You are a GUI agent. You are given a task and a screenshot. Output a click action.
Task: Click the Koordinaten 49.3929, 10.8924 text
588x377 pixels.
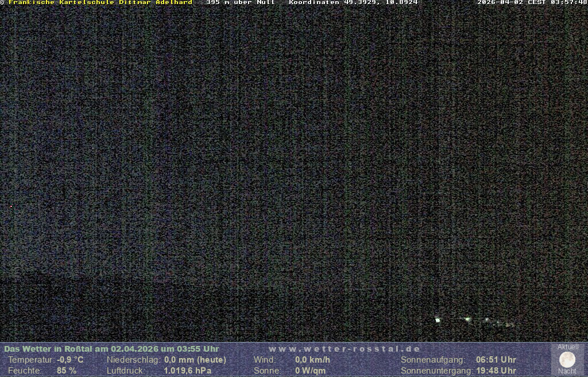(353, 3)
